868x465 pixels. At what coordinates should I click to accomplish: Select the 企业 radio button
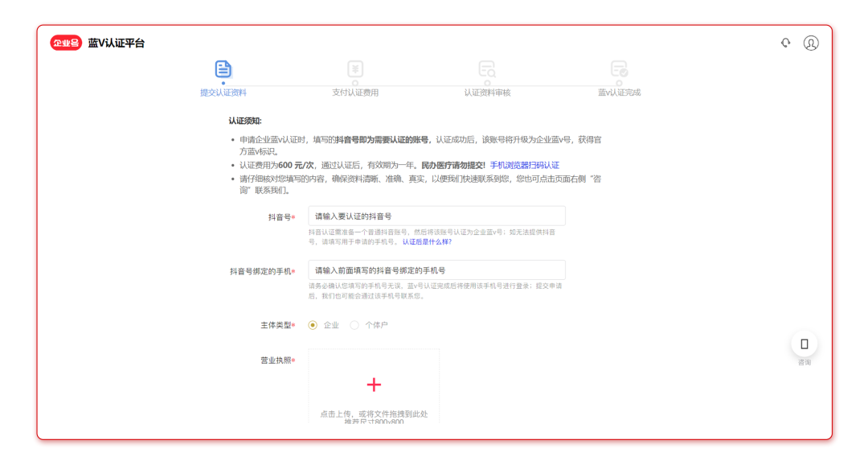pos(313,325)
